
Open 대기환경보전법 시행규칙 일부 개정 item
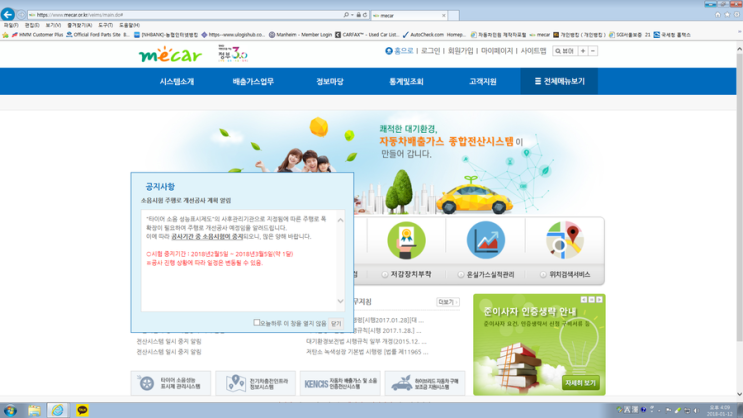click(366, 341)
